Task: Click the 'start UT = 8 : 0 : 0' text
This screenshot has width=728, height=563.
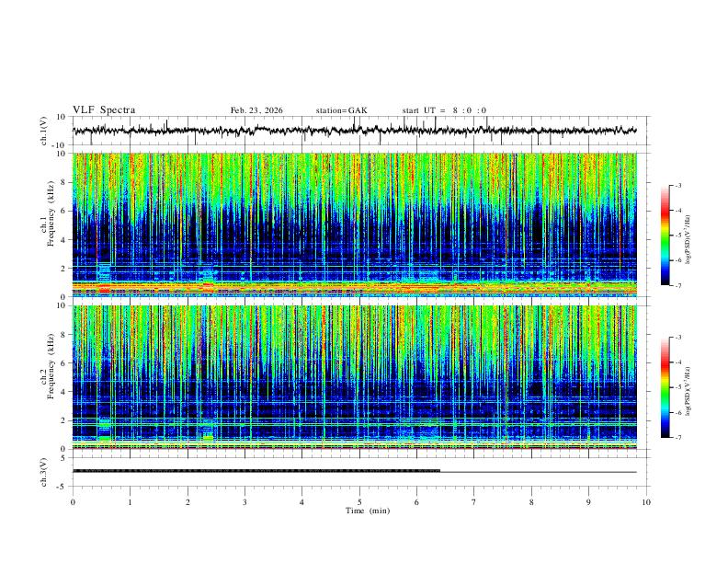Action: pyautogui.click(x=444, y=110)
